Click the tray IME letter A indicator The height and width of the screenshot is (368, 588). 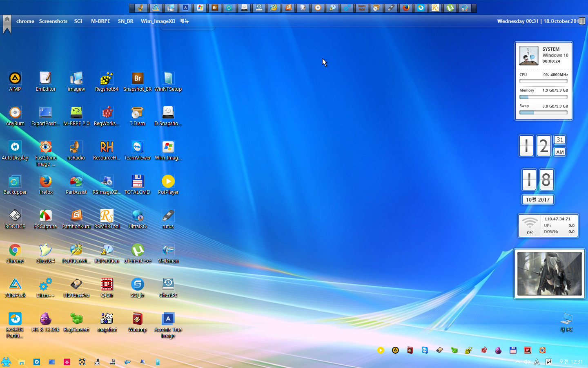point(537,362)
